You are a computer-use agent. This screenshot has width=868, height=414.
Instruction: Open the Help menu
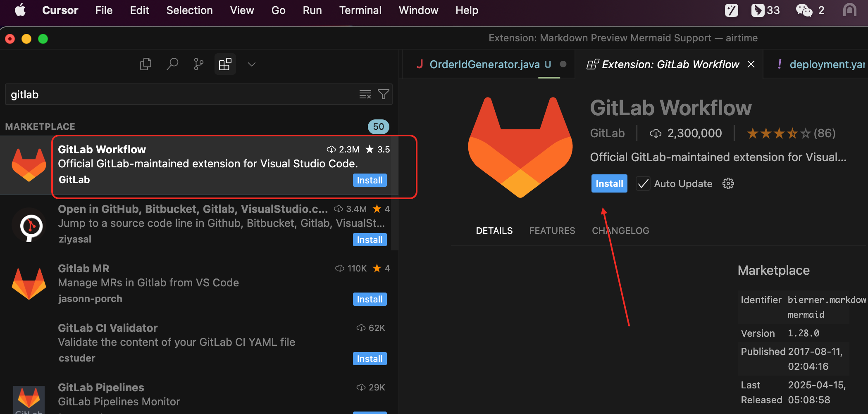tap(467, 10)
